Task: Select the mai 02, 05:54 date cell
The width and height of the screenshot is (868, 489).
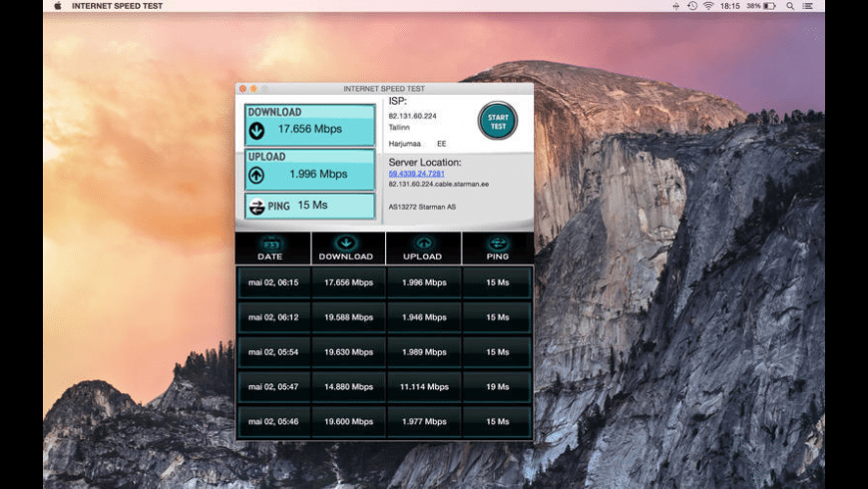Action: tap(273, 352)
